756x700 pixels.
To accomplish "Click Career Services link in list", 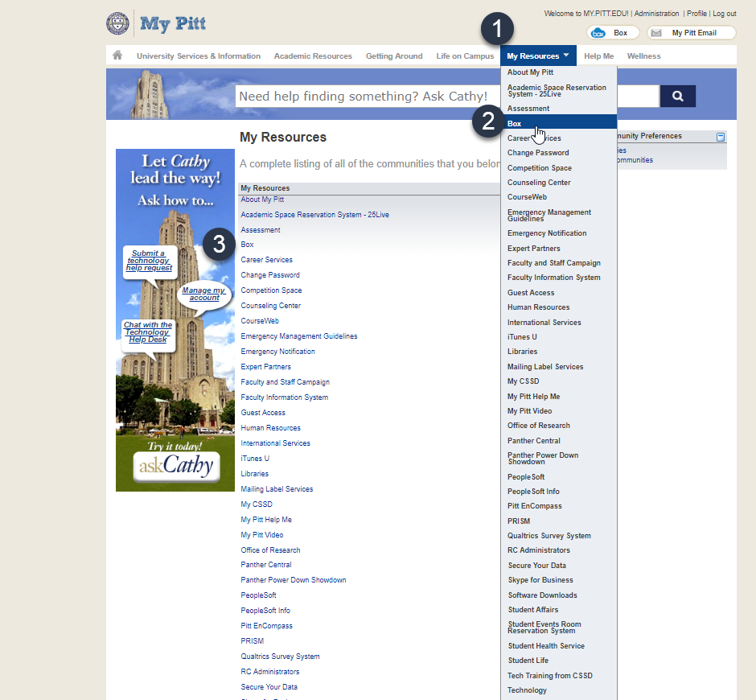I will (x=267, y=260).
